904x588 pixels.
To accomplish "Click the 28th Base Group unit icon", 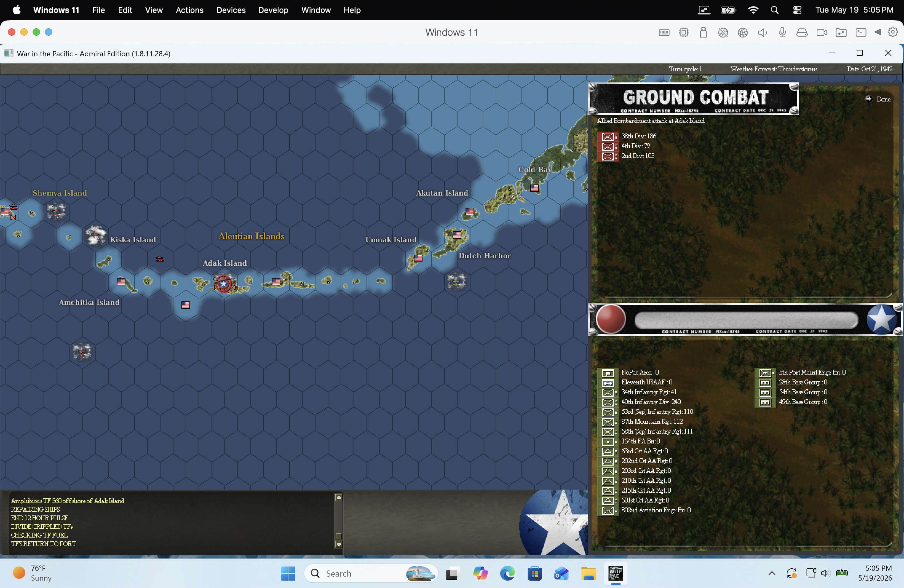I will pos(765,383).
